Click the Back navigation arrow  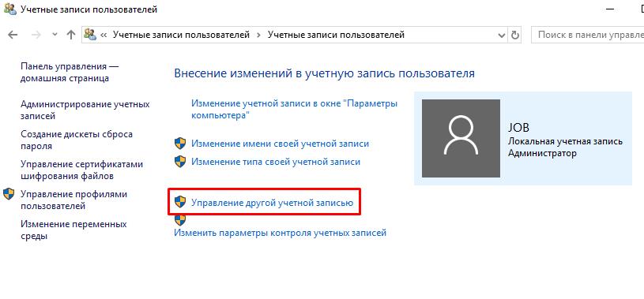(x=13, y=35)
